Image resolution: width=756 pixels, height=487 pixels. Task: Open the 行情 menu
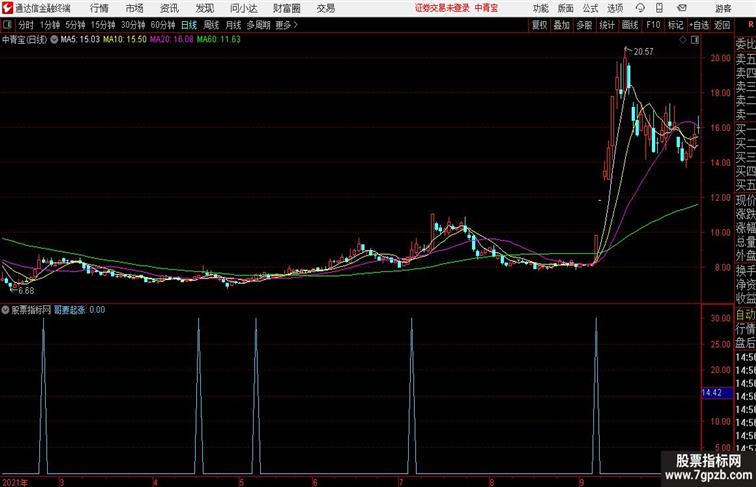(x=99, y=8)
